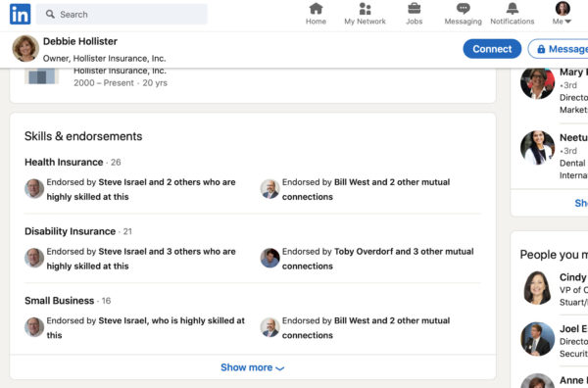The width and height of the screenshot is (588, 388).
Task: Click Toby Overdorf avatar
Action: (270, 258)
